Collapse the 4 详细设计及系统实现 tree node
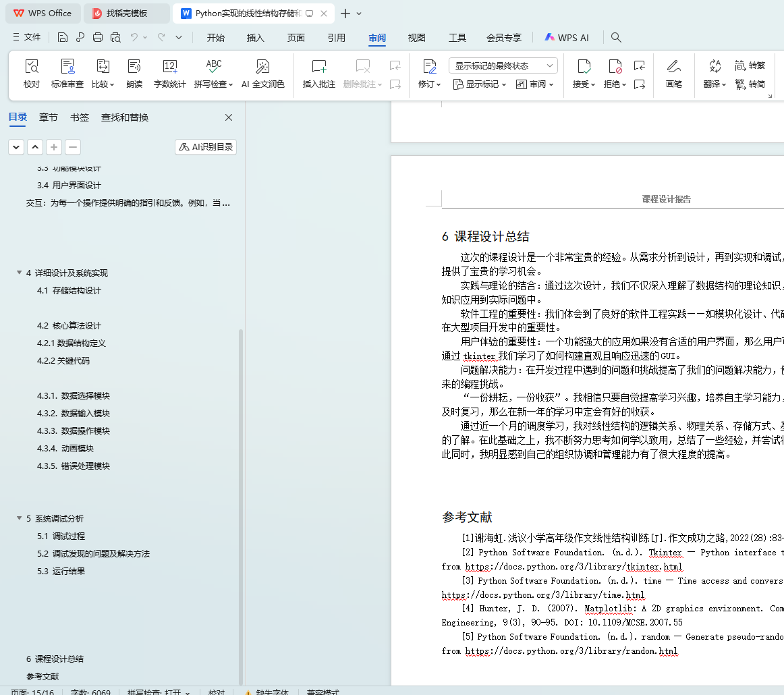784x695 pixels. 19,273
